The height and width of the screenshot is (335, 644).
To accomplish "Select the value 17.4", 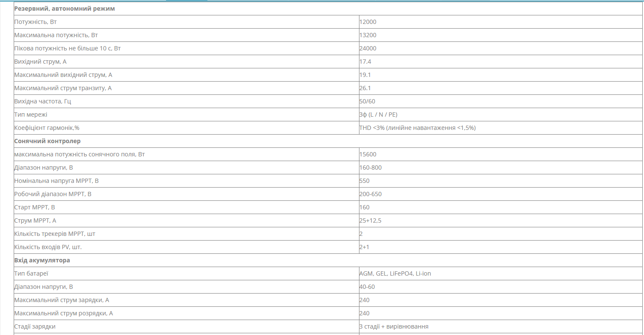I will tap(365, 62).
